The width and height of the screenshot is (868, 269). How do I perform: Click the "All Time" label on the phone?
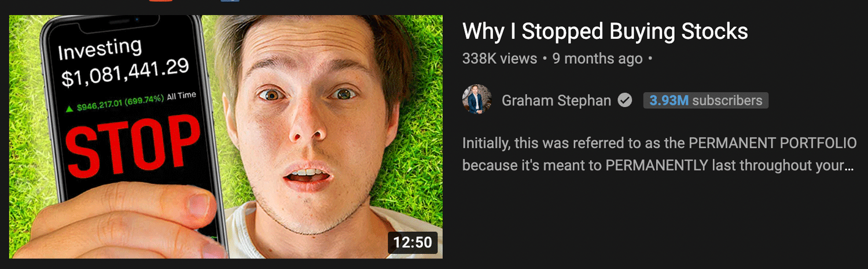tap(181, 96)
